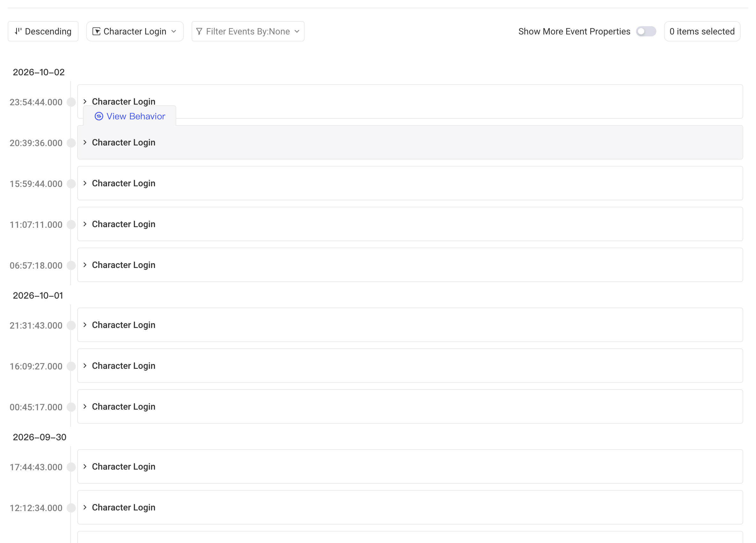Click the 0 items selected button
The image size is (756, 543).
pyautogui.click(x=702, y=31)
